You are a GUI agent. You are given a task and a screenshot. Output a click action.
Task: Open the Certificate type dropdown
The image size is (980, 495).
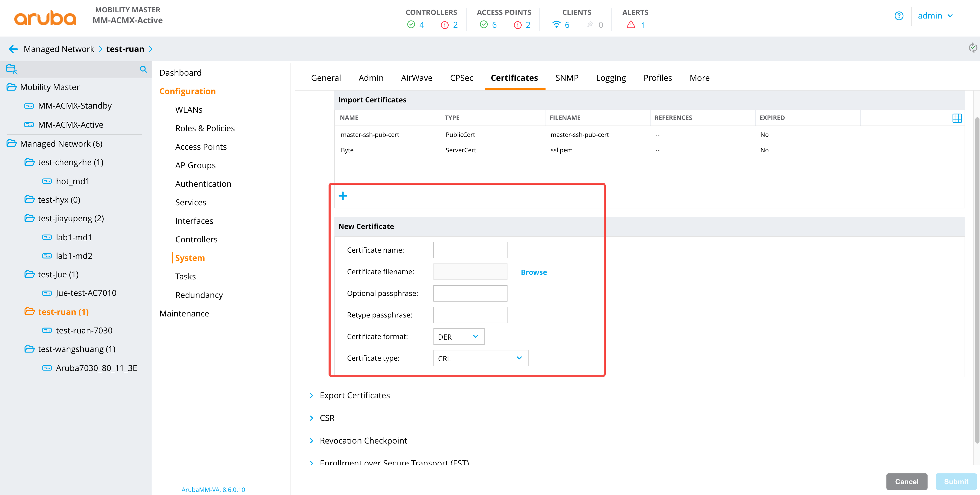pos(480,358)
